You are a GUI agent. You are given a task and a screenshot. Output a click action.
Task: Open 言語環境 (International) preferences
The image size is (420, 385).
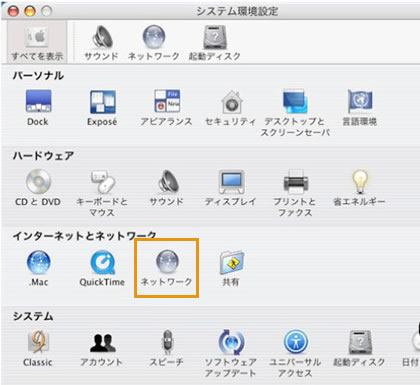coord(360,107)
